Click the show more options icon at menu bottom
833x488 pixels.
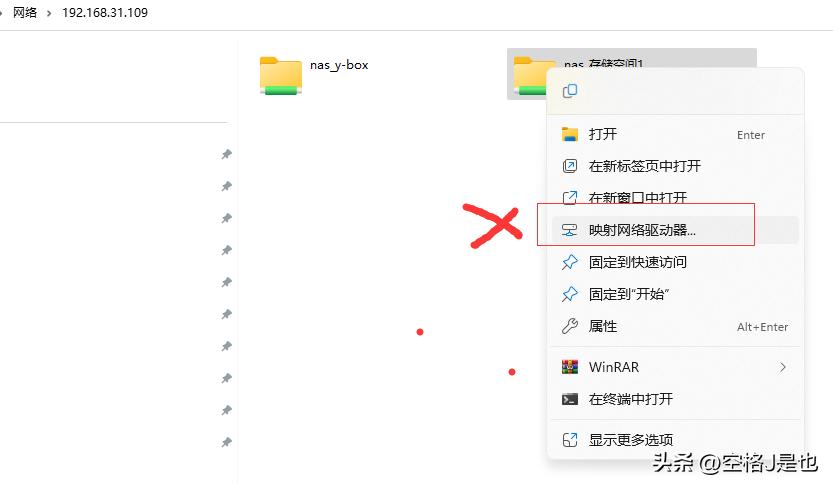(x=570, y=440)
